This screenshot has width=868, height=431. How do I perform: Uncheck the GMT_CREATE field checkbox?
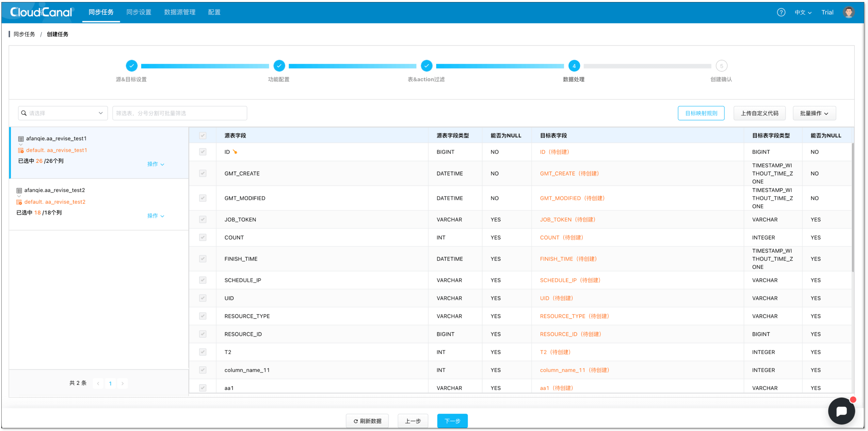click(203, 174)
